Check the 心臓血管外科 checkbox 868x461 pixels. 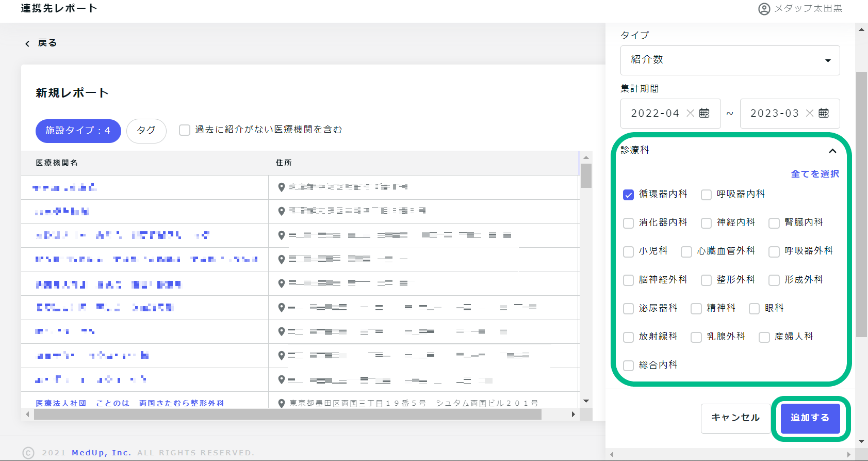(x=686, y=251)
